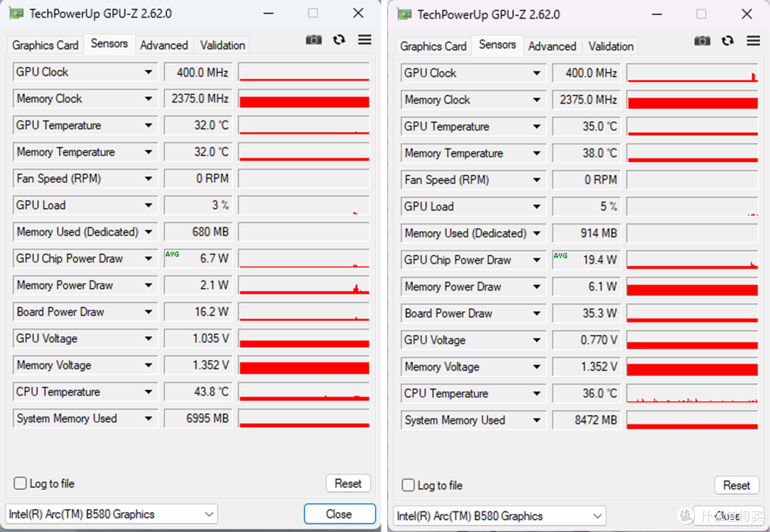Open the hamburger menu in right window
This screenshot has width=770, height=532.
click(x=753, y=41)
